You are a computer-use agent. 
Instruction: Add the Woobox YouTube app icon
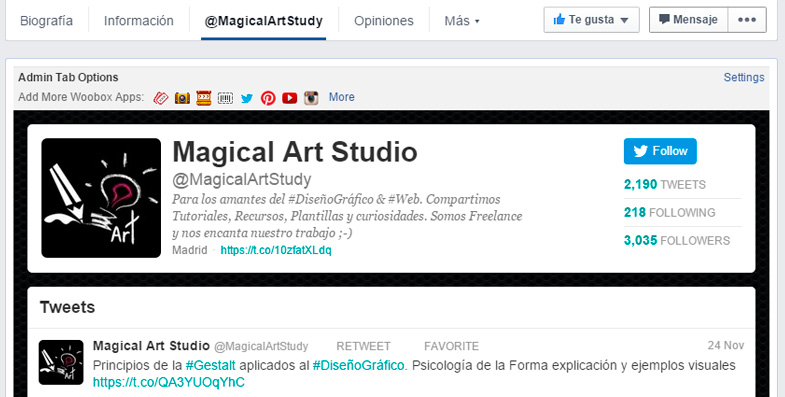point(289,98)
